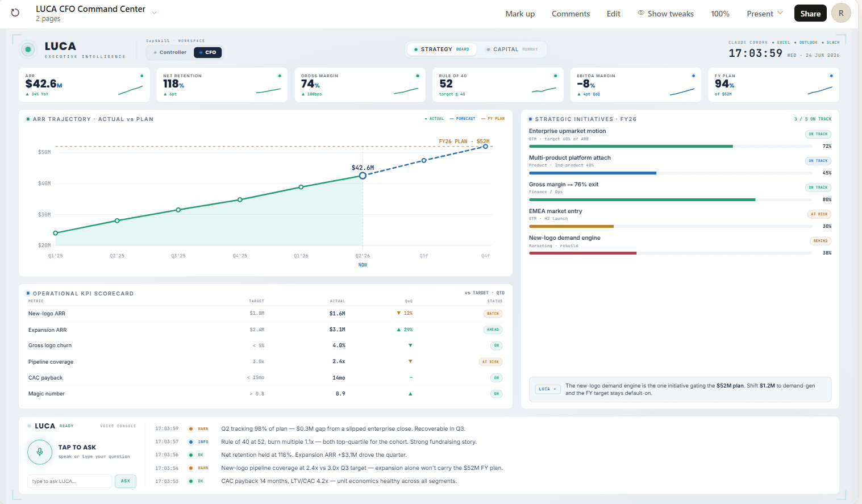Click the EXCEL connector label

(x=784, y=43)
